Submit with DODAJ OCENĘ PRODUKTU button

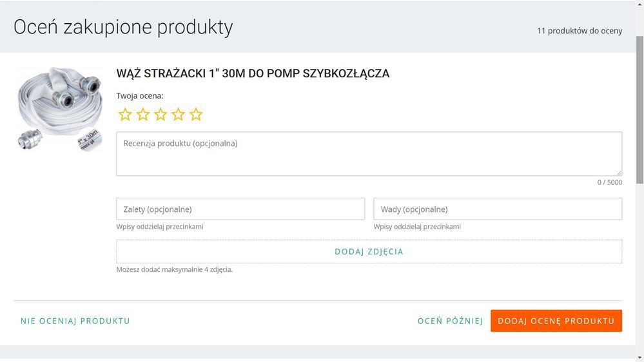coord(556,321)
